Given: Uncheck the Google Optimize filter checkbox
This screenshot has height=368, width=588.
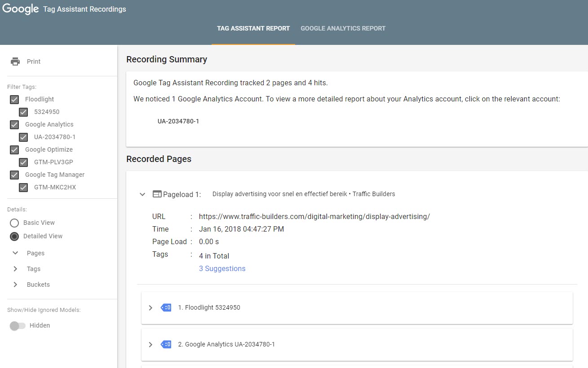Looking at the screenshot, I should [x=14, y=149].
